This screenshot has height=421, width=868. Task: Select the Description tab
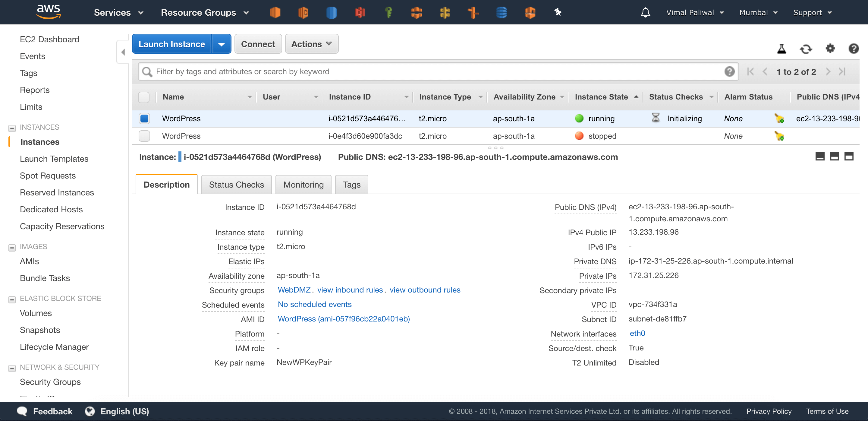pos(166,184)
